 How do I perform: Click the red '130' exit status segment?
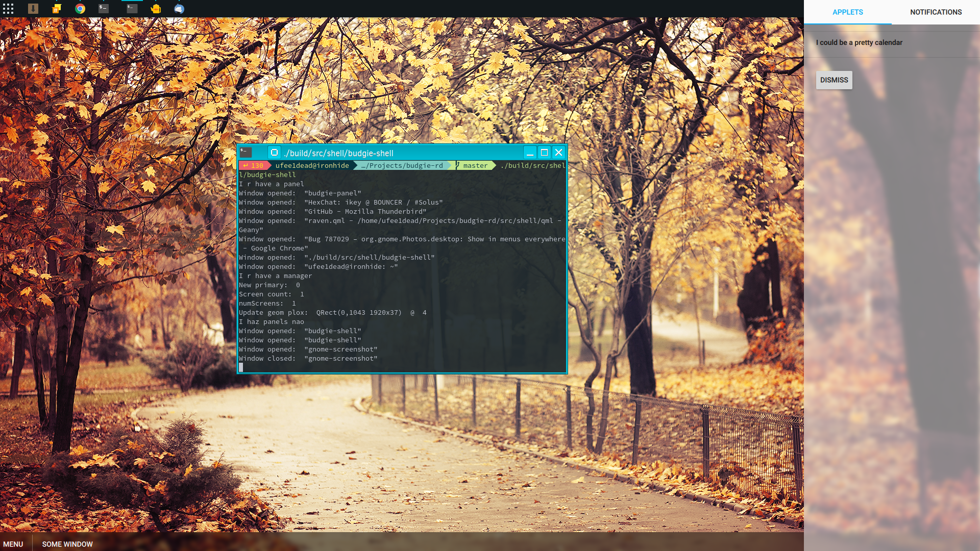tap(254, 165)
